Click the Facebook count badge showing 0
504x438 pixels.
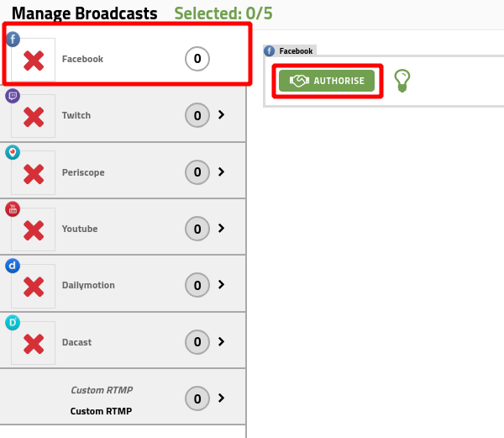click(197, 59)
